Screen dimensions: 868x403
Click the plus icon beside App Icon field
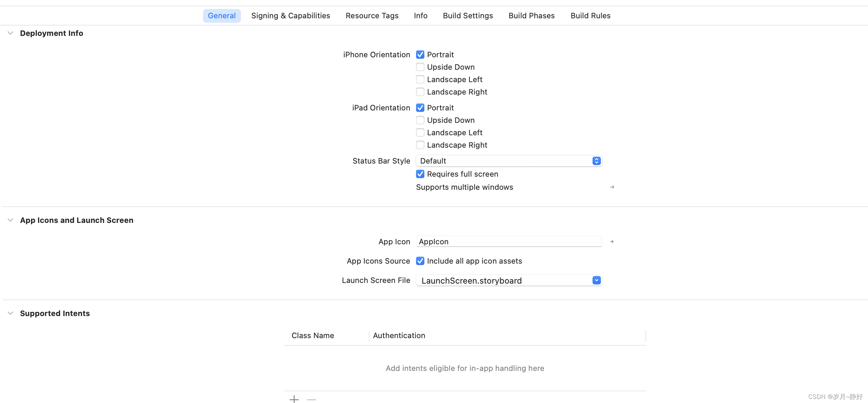[612, 242]
